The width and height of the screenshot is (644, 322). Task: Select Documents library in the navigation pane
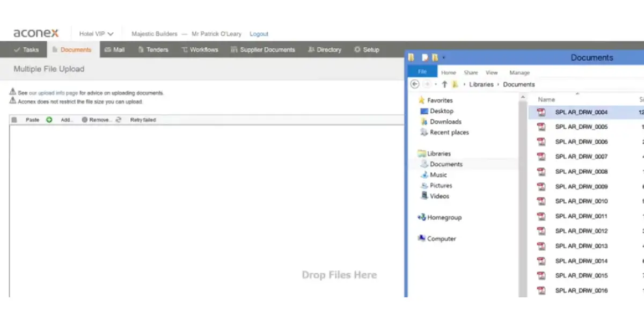441,164
